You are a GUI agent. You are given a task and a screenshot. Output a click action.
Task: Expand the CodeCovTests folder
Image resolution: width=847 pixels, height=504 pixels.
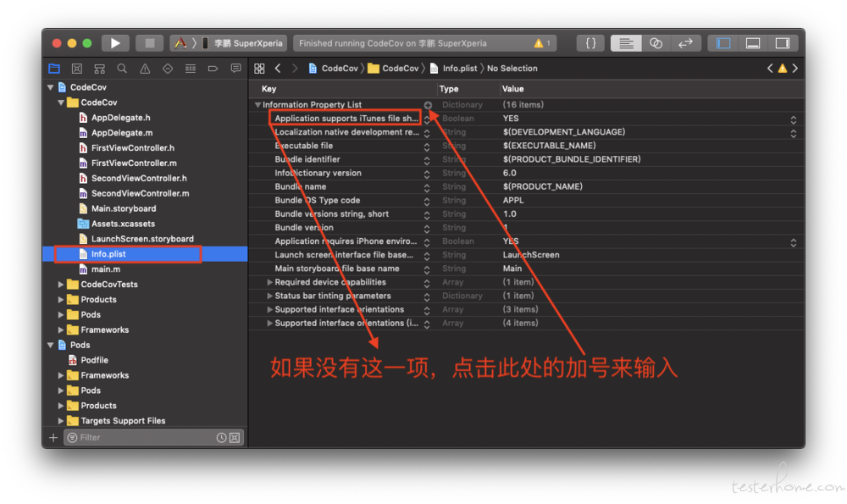(61, 284)
